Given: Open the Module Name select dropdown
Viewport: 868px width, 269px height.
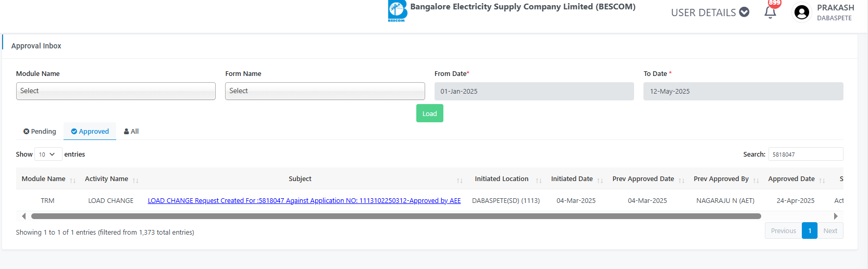Looking at the screenshot, I should 116,91.
